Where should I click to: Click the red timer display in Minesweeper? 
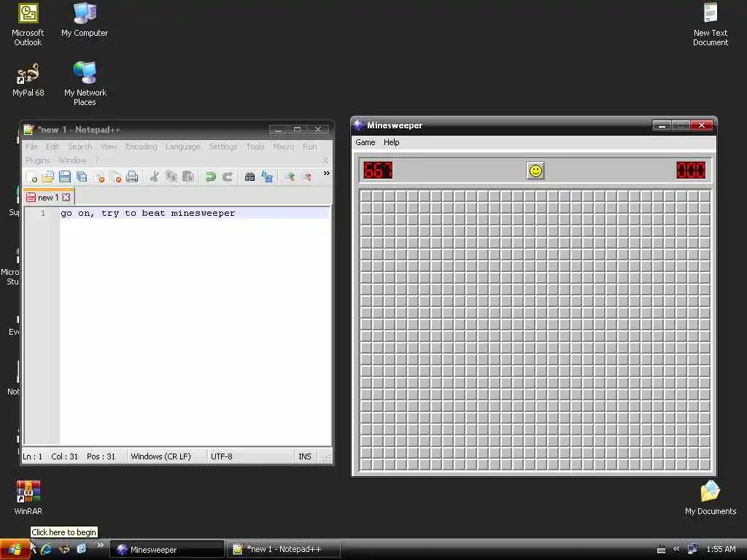tap(691, 170)
